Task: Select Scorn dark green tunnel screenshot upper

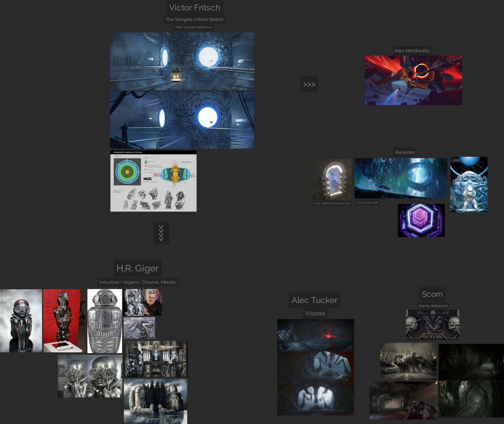Action: (471, 362)
